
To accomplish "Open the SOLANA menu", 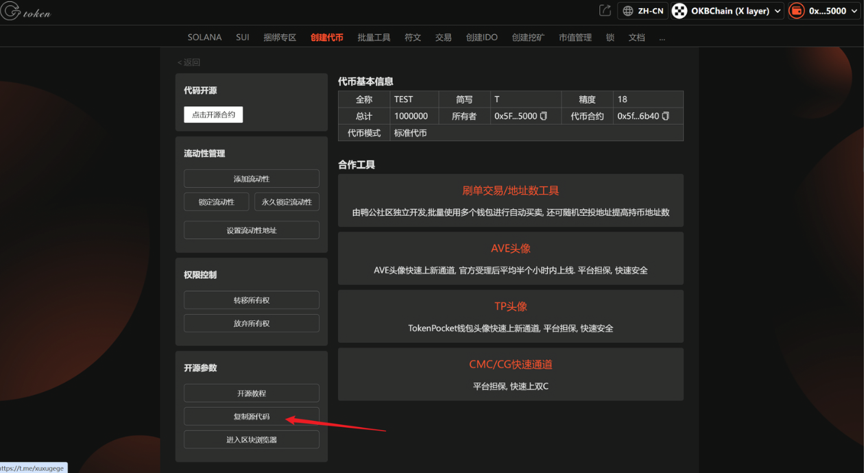I will tap(204, 38).
